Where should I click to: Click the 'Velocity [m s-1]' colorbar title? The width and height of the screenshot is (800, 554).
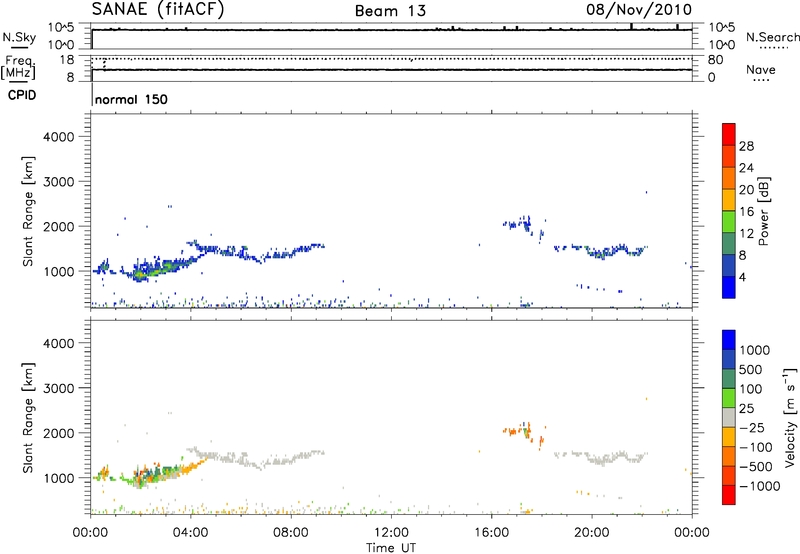(x=790, y=417)
